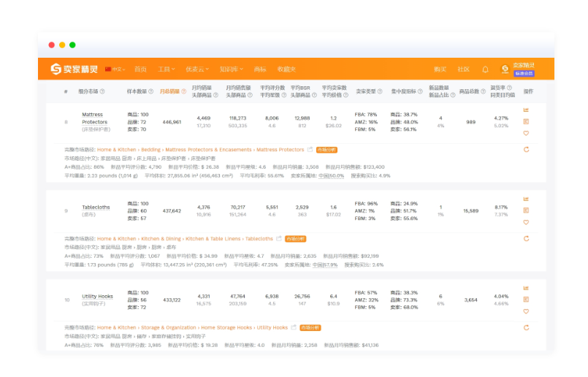Viewport: 588px width, 377px height.
Task: Click the green macOS window button
Action: click(72, 45)
